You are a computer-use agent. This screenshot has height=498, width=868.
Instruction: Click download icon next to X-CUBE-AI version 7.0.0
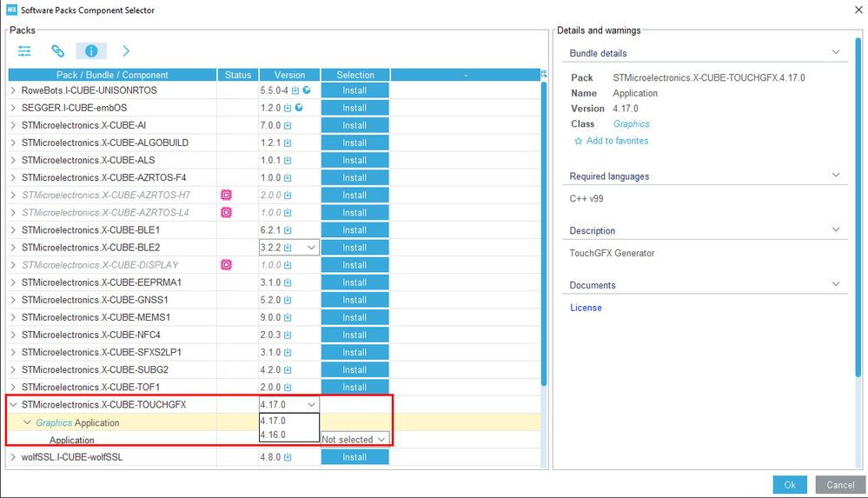click(x=288, y=126)
